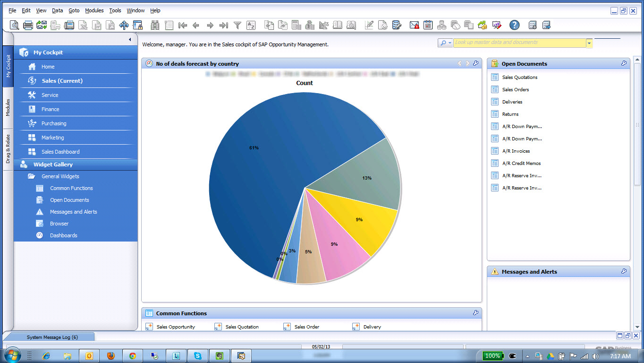Screen dimensions: 644x363
Task: Open Sales Quotations in Open Documents
Action: 519,78
